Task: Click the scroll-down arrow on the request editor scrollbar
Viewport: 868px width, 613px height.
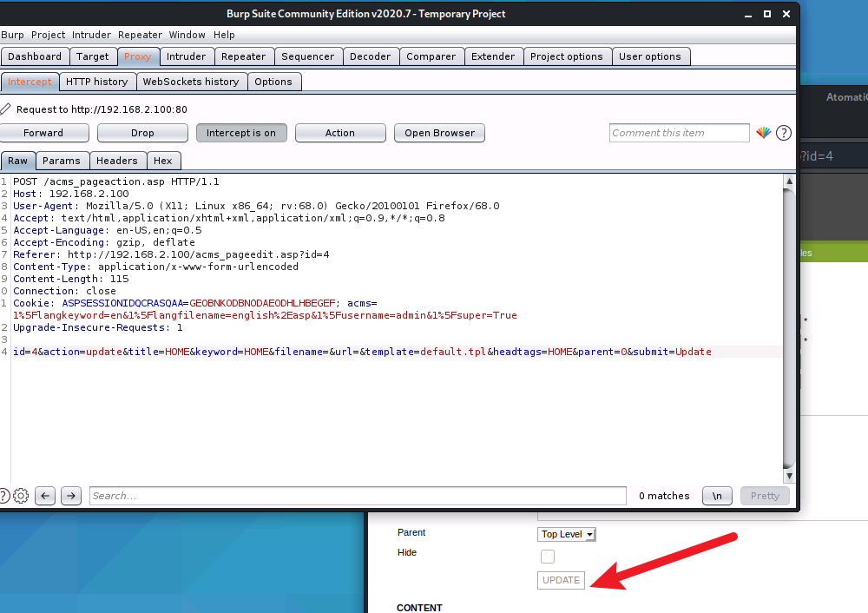Action: [789, 477]
